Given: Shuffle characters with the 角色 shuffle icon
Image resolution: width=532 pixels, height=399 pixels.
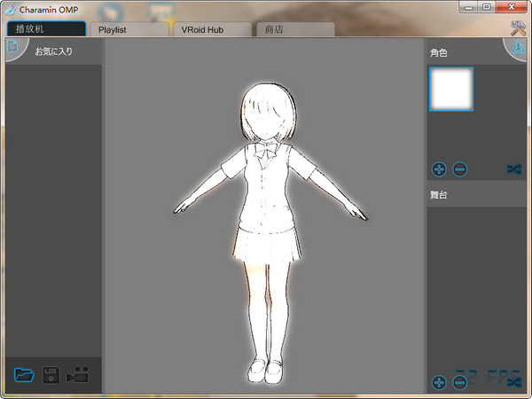Looking at the screenshot, I should pos(513,168).
